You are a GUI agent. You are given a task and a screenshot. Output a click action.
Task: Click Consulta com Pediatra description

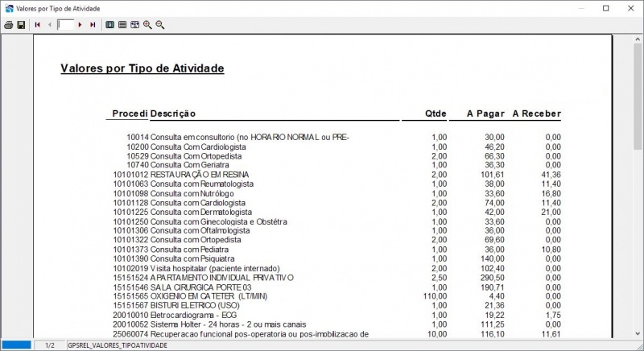[x=189, y=250]
